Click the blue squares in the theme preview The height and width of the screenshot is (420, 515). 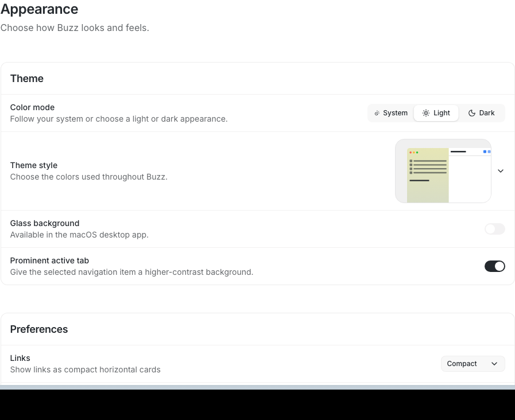pos(487,151)
